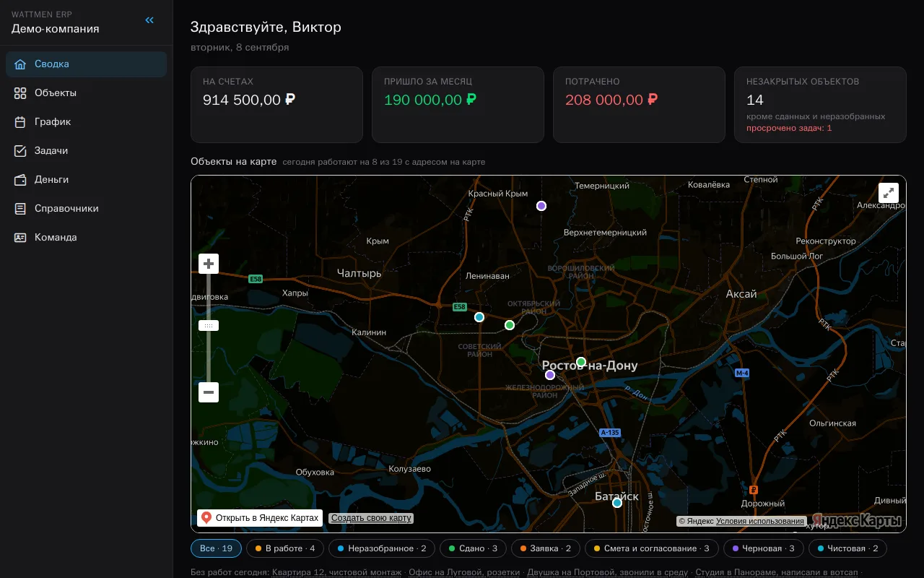Image resolution: width=924 pixels, height=578 pixels.
Task: Click green marker south of Ленинаван
Action: 510,325
